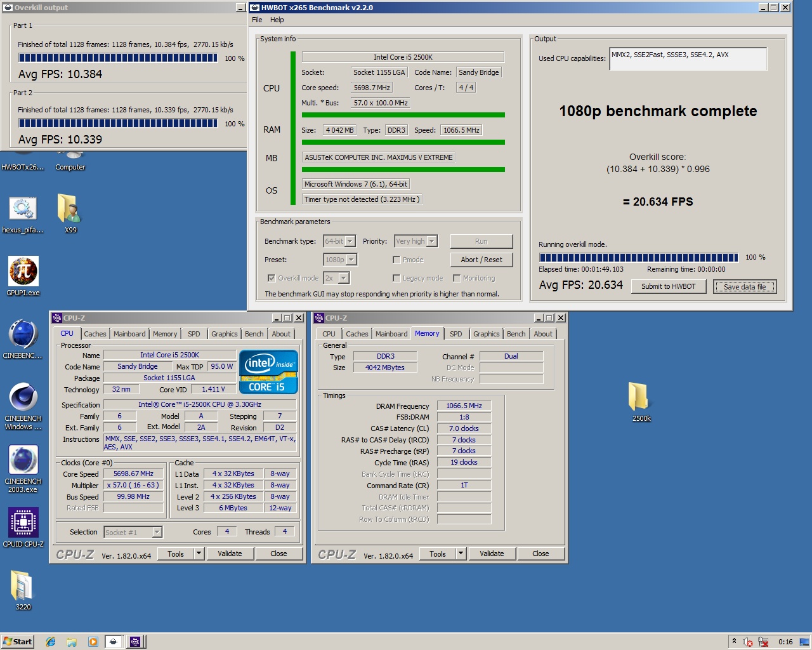Open Windows Explorer from taskbar

pos(72,642)
